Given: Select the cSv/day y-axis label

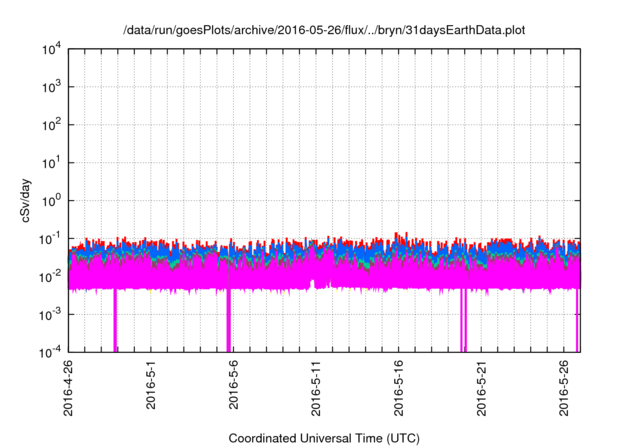Looking at the screenshot, I should (26, 200).
